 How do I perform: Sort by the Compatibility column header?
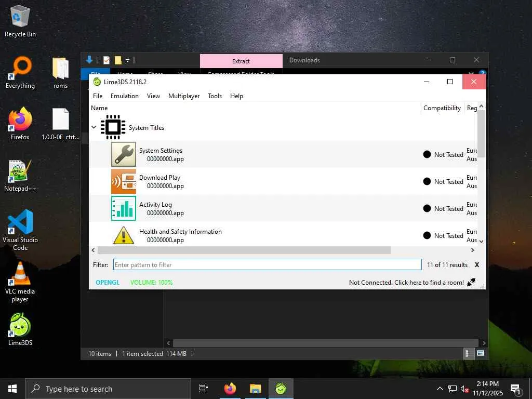(442, 108)
